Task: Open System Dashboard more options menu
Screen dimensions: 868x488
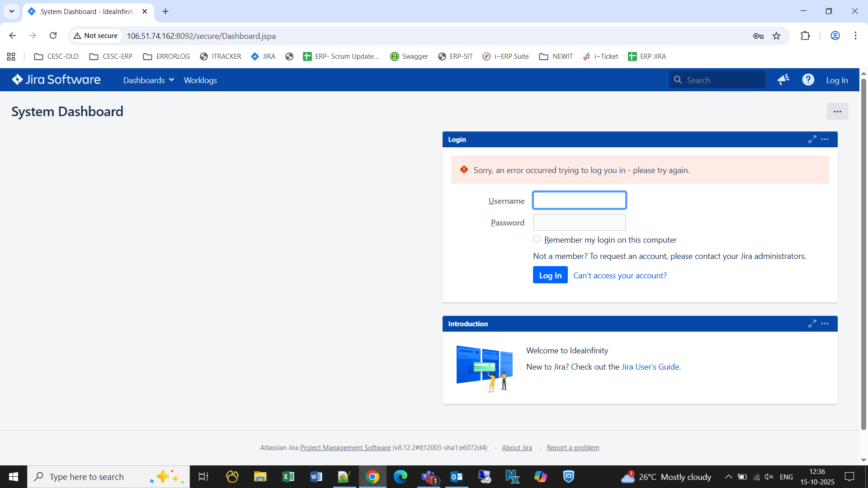Action: [x=837, y=112]
